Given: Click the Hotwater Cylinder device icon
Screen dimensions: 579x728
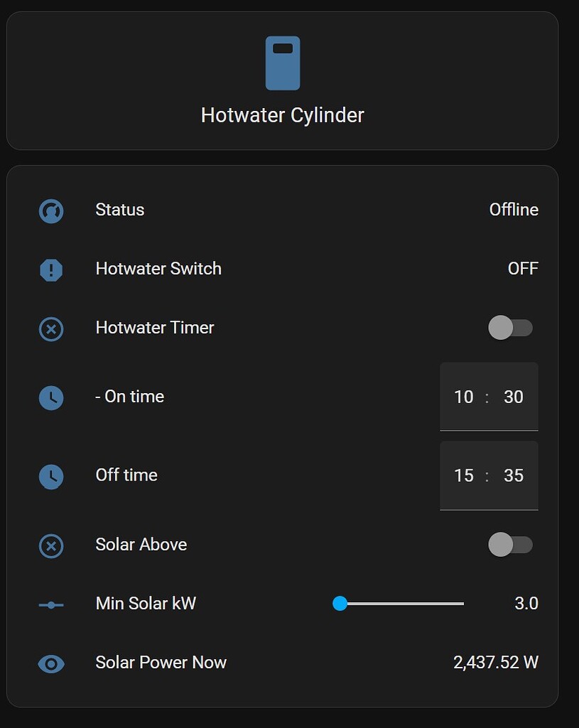Looking at the screenshot, I should 283,63.
